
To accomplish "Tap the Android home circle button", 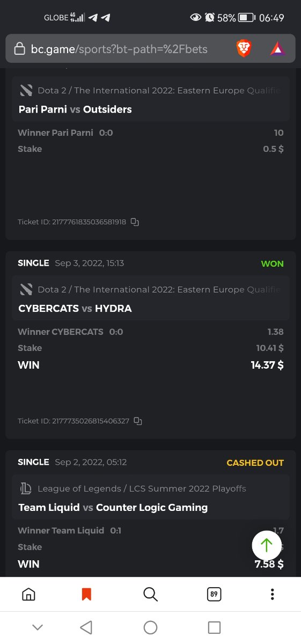I will pyautogui.click(x=150, y=627).
